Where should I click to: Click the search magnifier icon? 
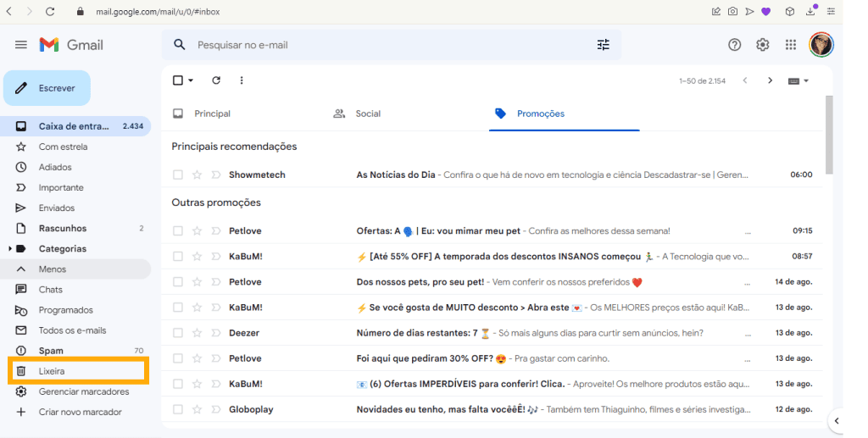(x=180, y=45)
